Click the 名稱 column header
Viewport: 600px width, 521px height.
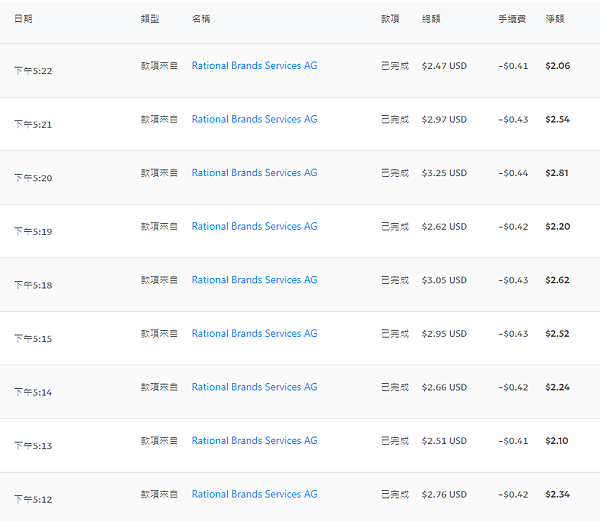tap(201, 19)
